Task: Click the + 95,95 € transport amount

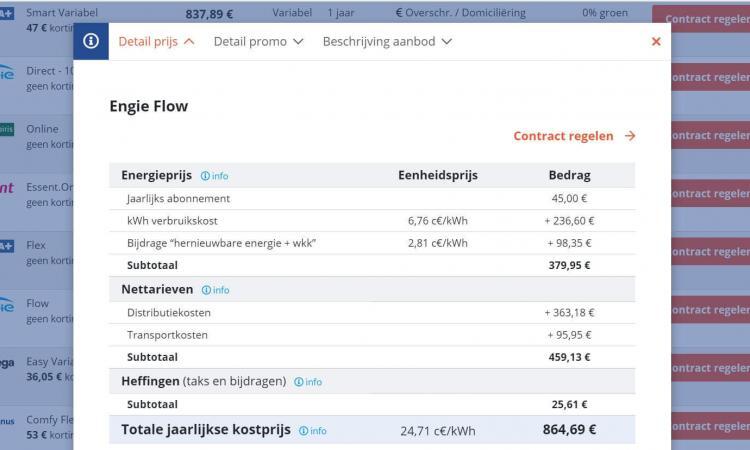Action: pos(569,335)
